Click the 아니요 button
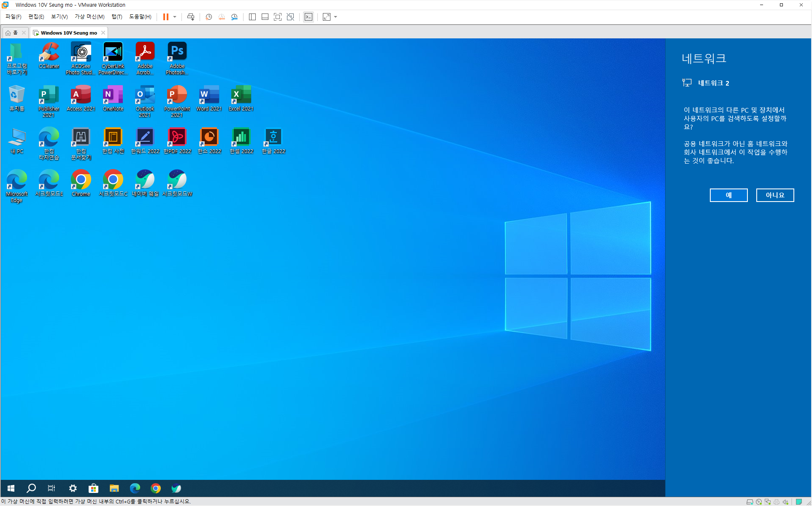Viewport: 812px width, 506px height. click(x=775, y=195)
